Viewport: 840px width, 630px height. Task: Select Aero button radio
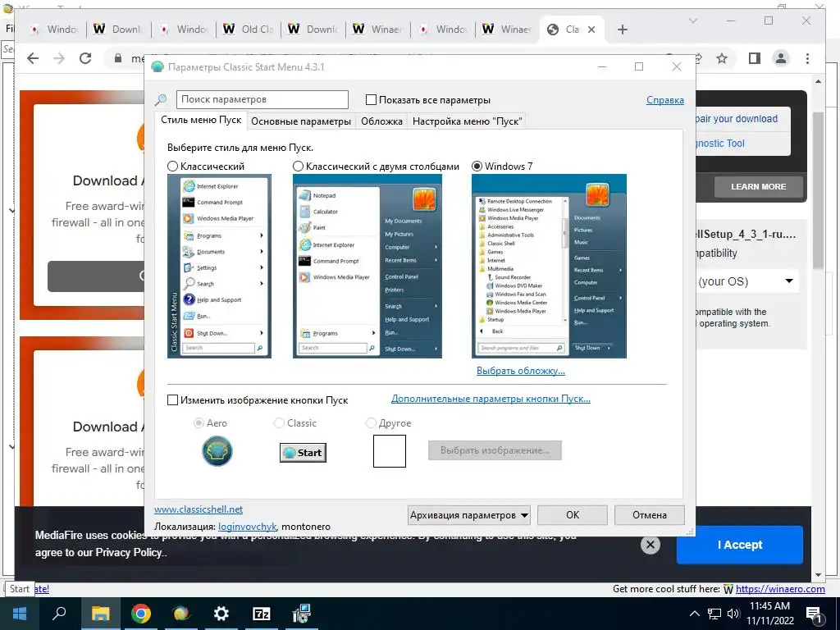tap(199, 423)
